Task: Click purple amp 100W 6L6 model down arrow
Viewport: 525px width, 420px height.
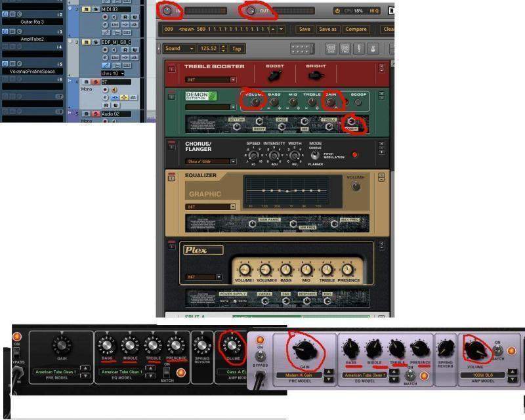Action: (x=513, y=379)
